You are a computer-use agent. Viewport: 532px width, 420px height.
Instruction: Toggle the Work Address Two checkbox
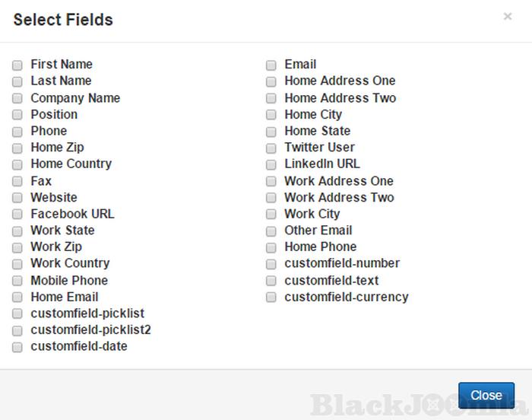[271, 198]
